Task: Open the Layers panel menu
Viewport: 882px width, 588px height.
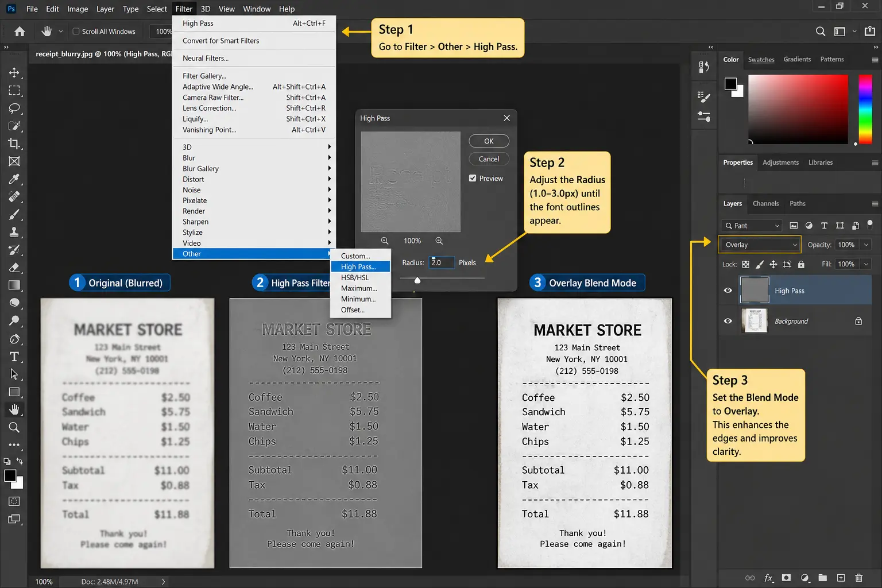Action: [875, 204]
